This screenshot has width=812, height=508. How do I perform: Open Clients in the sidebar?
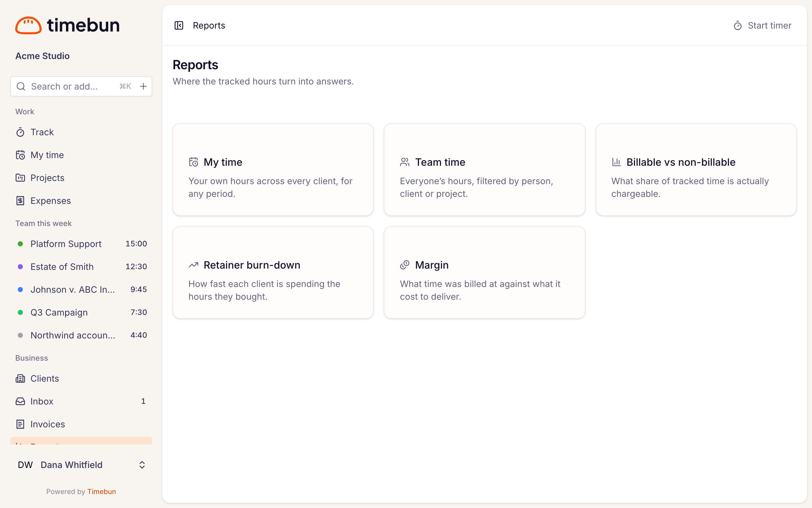[x=81, y=378]
